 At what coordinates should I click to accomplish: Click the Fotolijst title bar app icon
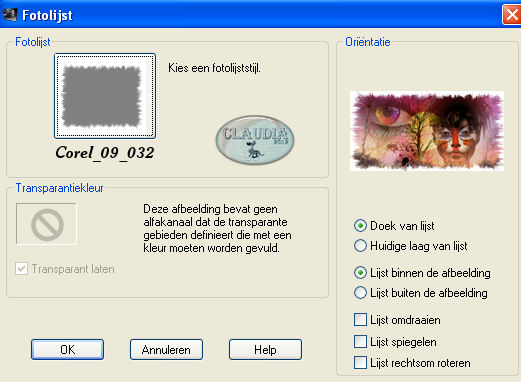pyautogui.click(x=9, y=15)
